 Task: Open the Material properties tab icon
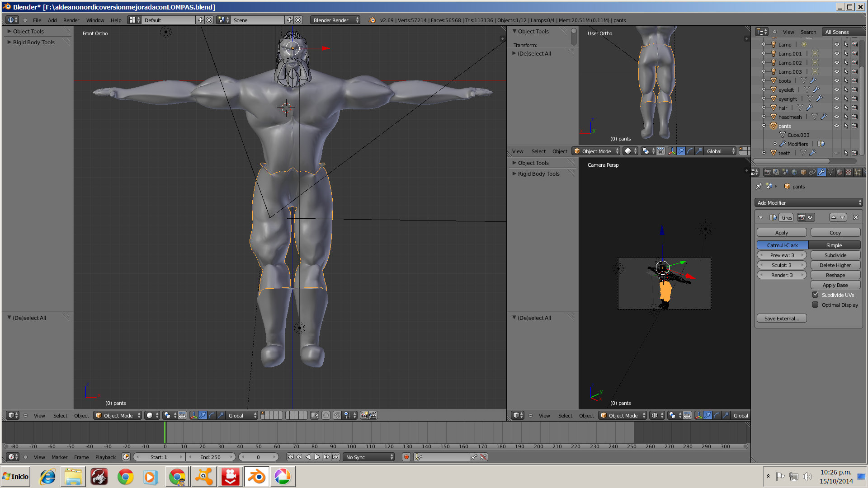click(x=840, y=172)
